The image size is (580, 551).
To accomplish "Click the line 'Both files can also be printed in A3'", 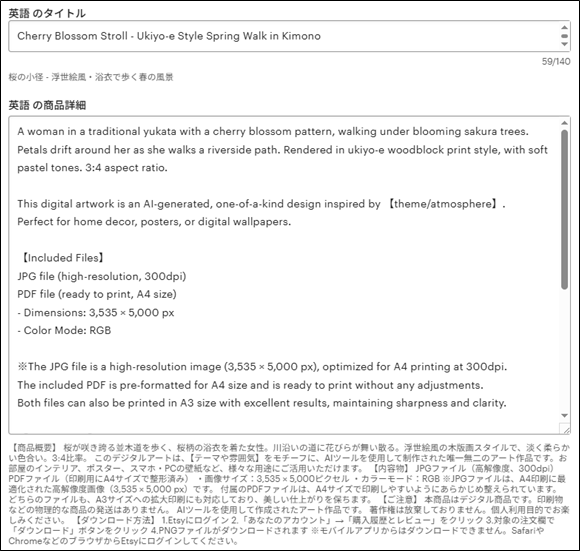I will [262, 403].
